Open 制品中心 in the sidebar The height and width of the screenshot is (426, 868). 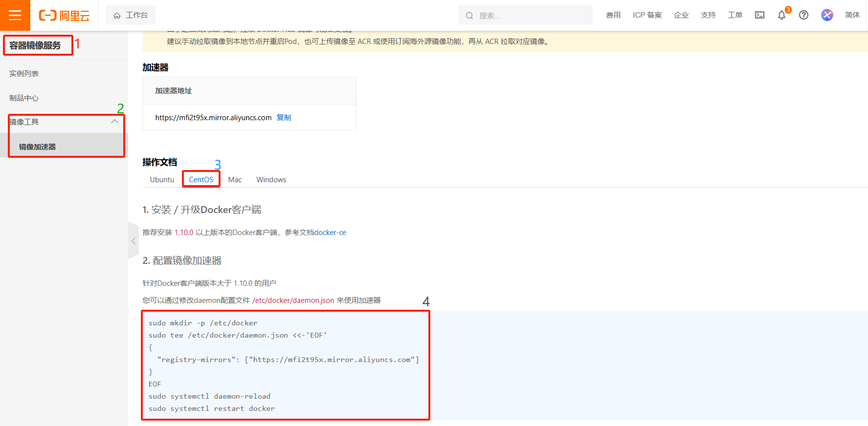click(24, 98)
